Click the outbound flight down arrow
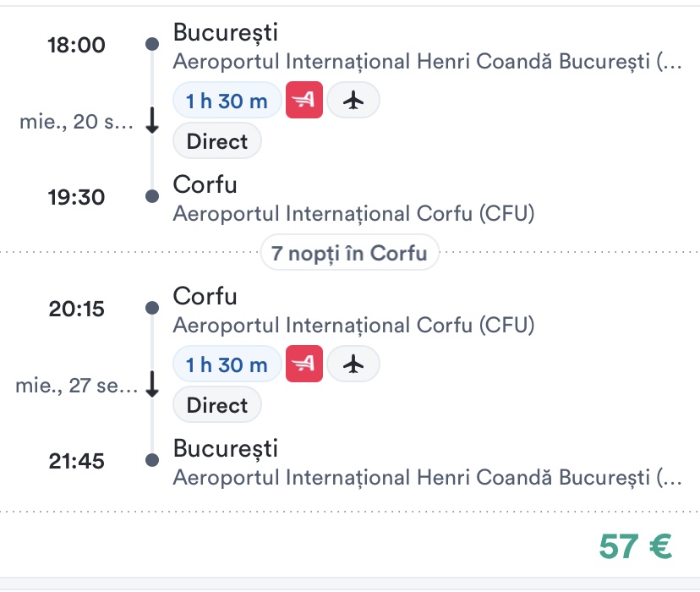This screenshot has height=592, width=700. pyautogui.click(x=152, y=122)
